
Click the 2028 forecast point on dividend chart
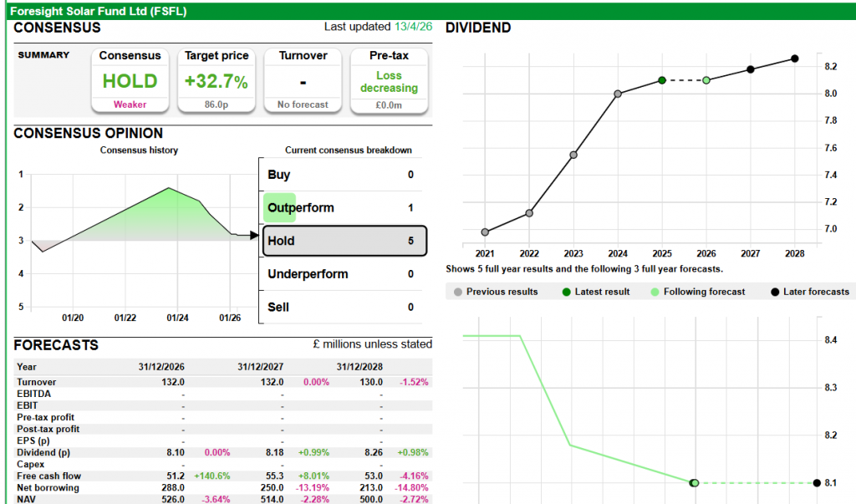tap(795, 59)
